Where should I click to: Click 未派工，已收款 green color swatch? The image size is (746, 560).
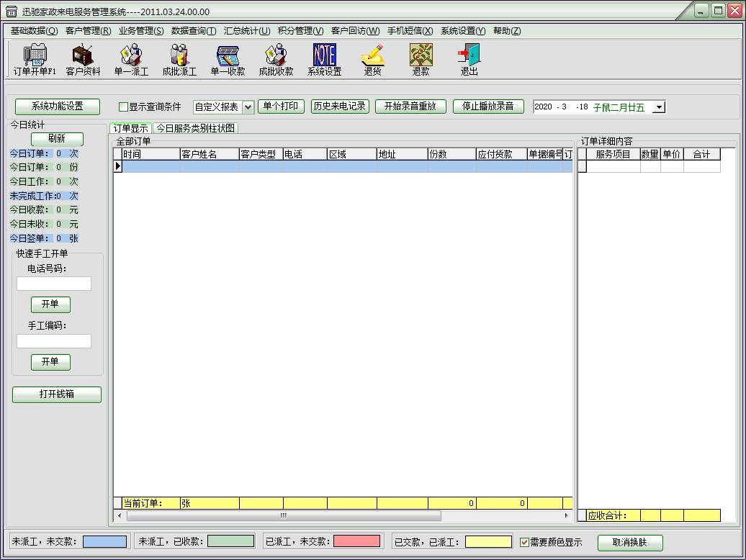click(x=231, y=541)
